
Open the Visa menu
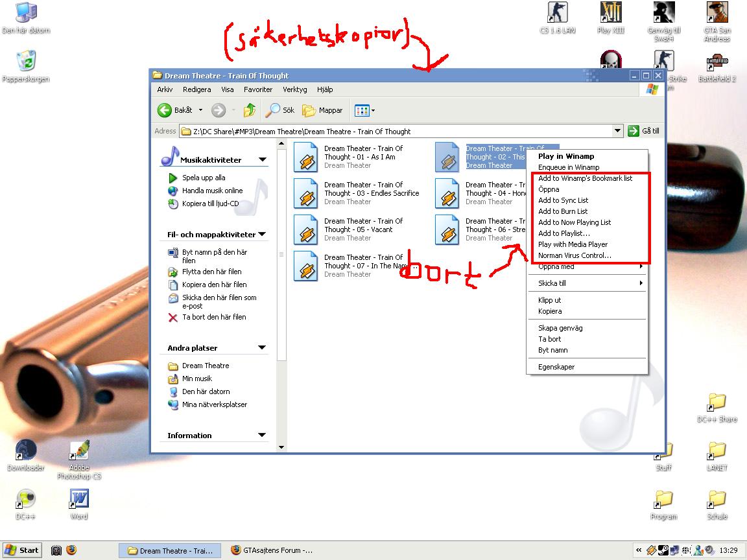[227, 89]
